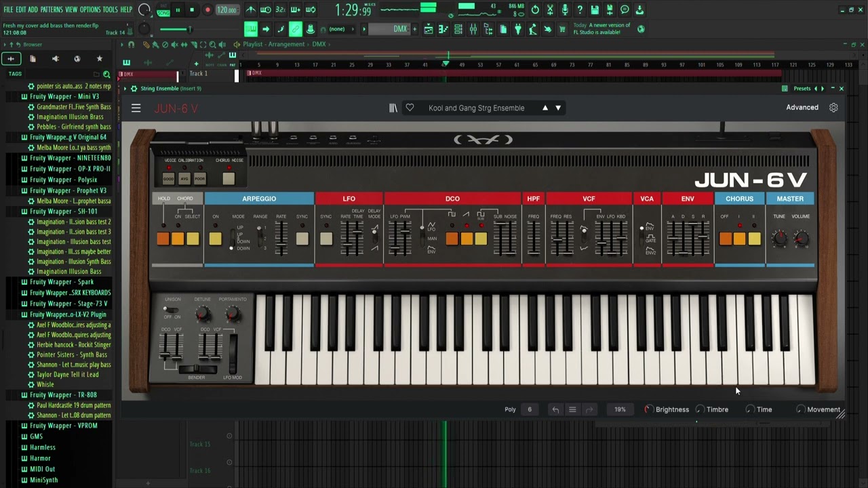Click the Poly voice count value 6

[x=530, y=409]
